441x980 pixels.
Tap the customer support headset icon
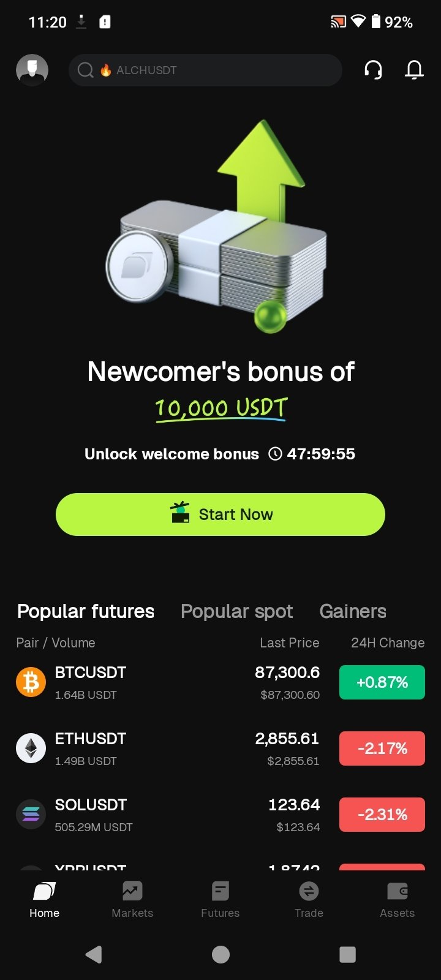373,70
